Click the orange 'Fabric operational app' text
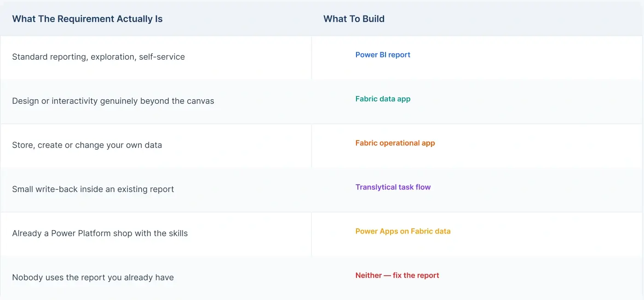 pyautogui.click(x=395, y=143)
